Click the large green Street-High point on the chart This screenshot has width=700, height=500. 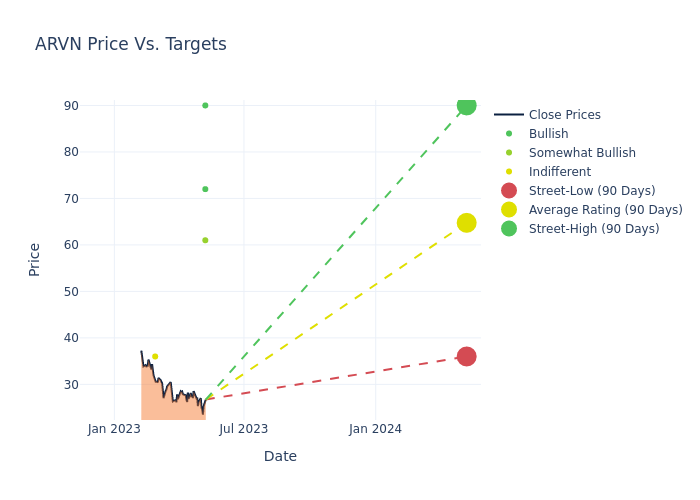pos(466,106)
